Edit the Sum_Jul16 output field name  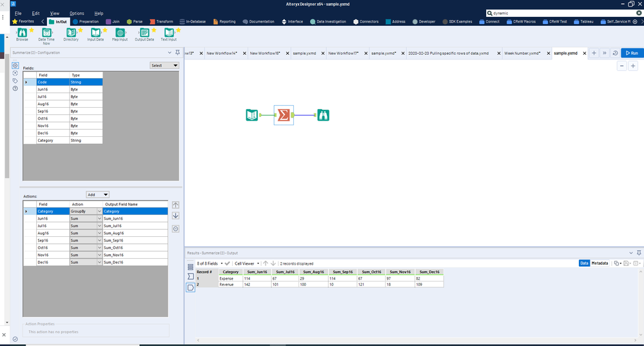point(135,226)
